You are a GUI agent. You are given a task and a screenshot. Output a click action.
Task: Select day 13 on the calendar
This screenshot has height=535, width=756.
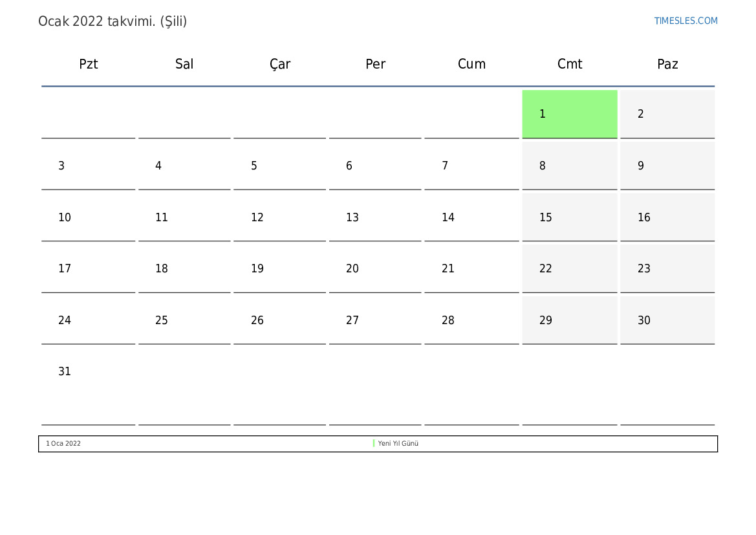(x=375, y=217)
